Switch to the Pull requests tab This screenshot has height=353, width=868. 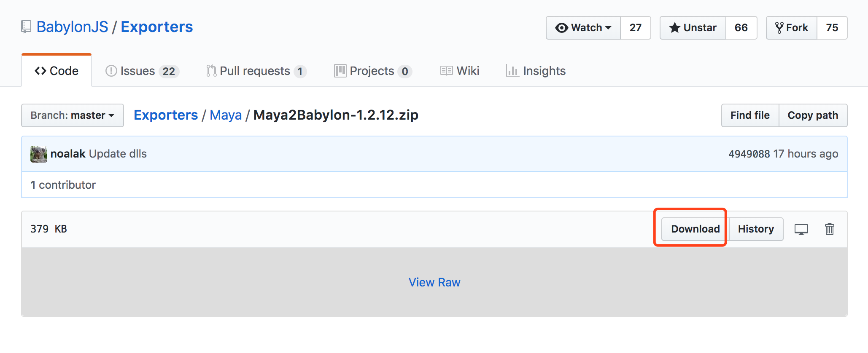coord(256,71)
